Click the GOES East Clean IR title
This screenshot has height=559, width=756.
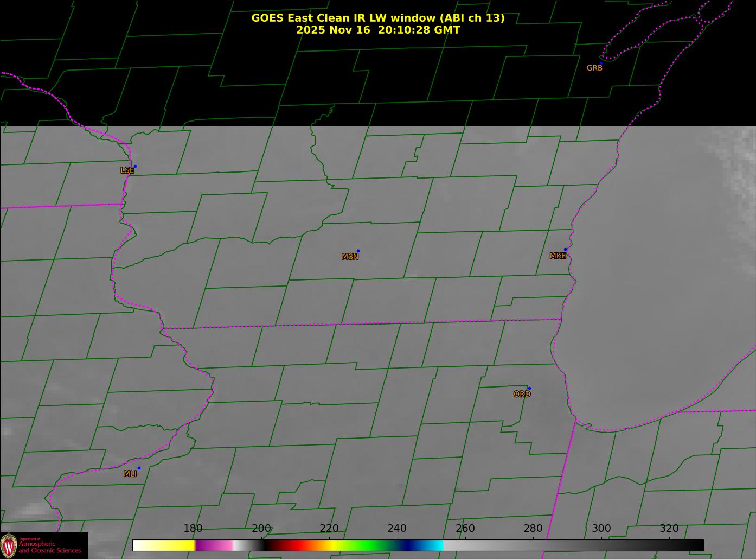tap(377, 18)
